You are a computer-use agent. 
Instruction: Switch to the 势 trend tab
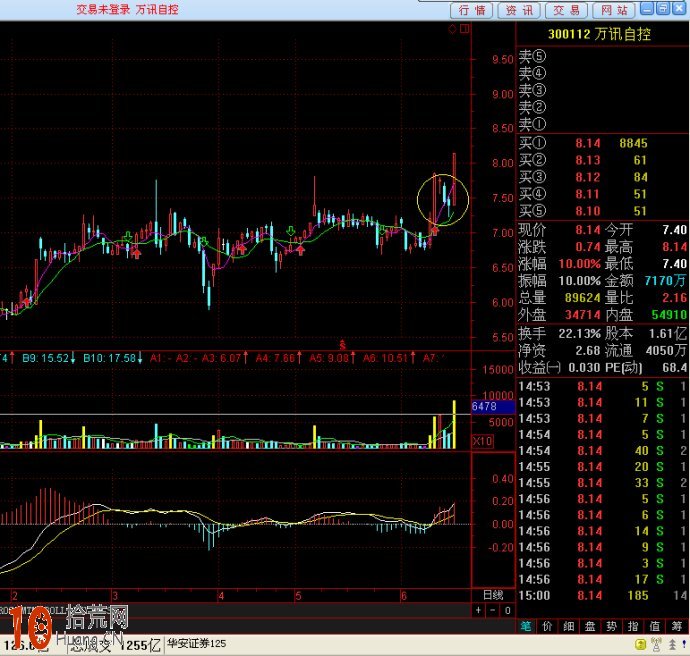click(x=612, y=626)
